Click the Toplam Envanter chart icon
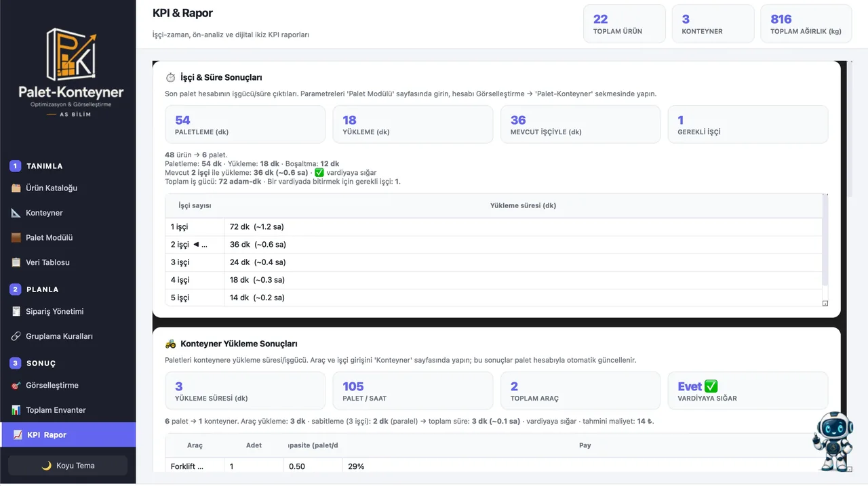 (16, 410)
